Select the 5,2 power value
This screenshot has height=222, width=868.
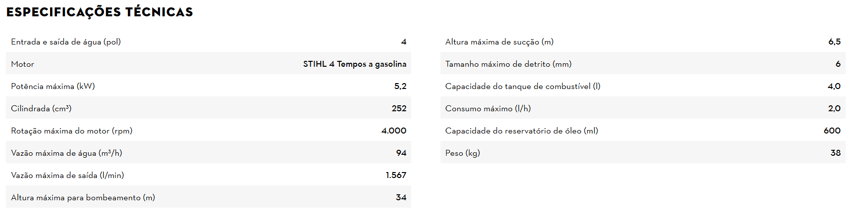(400, 87)
